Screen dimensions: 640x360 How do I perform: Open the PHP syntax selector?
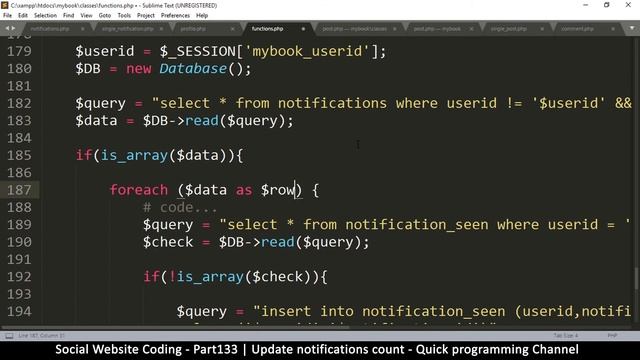(612, 336)
